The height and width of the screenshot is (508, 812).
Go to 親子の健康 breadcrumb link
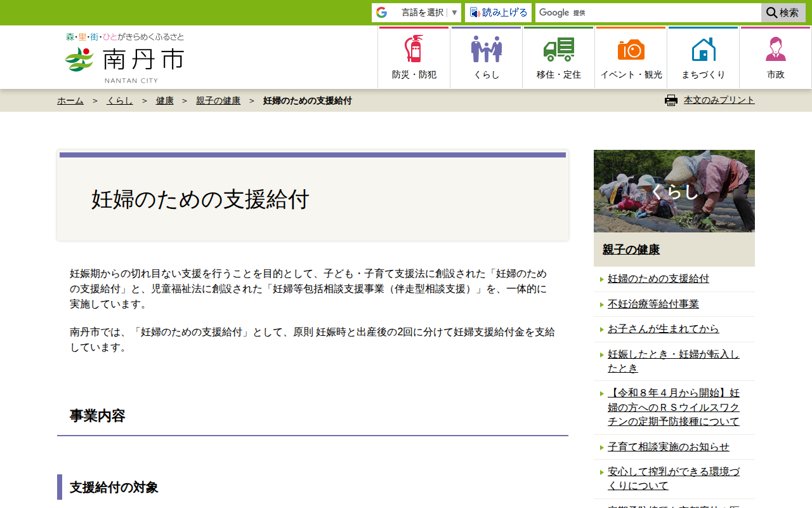pyautogui.click(x=218, y=100)
